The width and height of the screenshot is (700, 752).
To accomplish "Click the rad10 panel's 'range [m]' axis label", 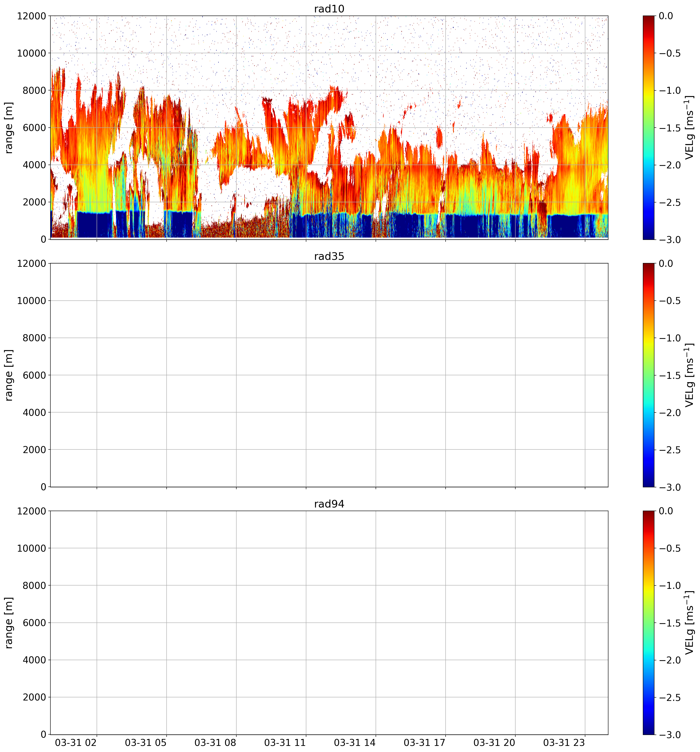I will pyautogui.click(x=9, y=127).
